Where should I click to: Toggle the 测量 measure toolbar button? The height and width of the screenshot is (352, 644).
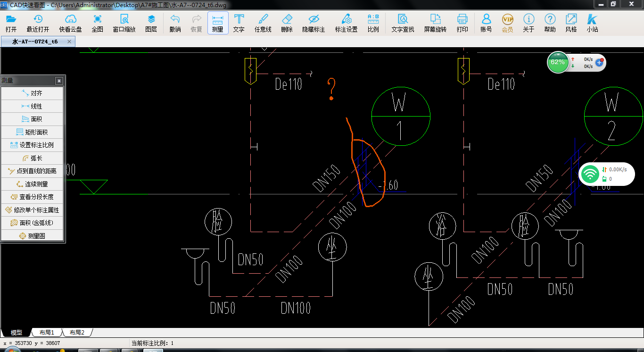point(218,23)
